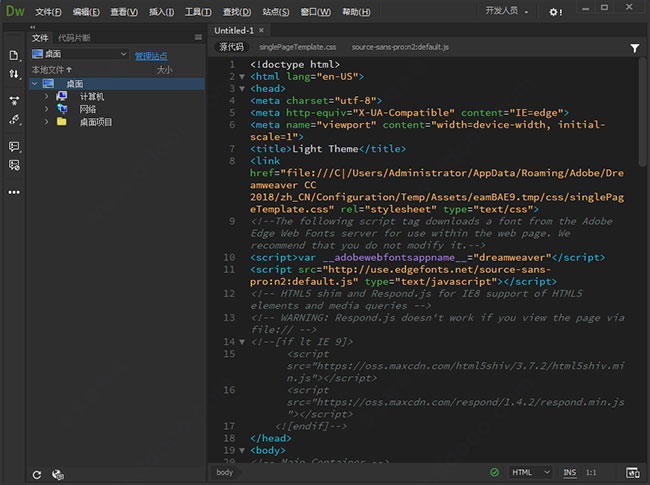Viewport: 650px width, 485px height.
Task: Collapse the <head> tag code fold arrow
Action: pyautogui.click(x=243, y=88)
